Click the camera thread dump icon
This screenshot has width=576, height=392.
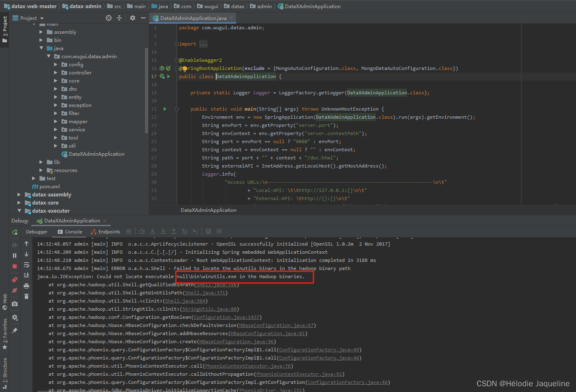(x=15, y=304)
